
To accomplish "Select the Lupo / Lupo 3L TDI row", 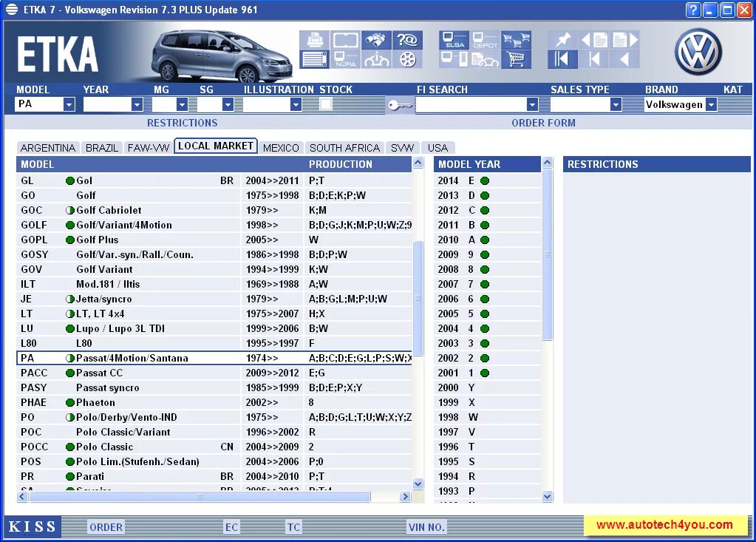I will coord(214,328).
